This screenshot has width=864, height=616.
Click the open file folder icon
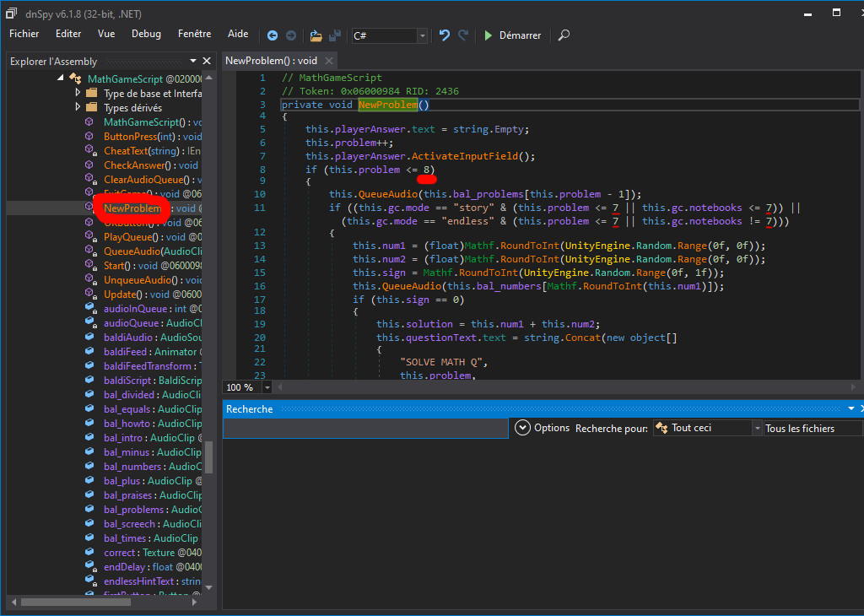[316, 35]
